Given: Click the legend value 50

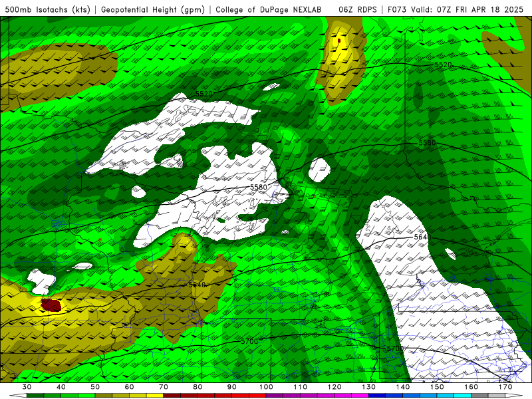Looking at the screenshot, I should (95, 387).
